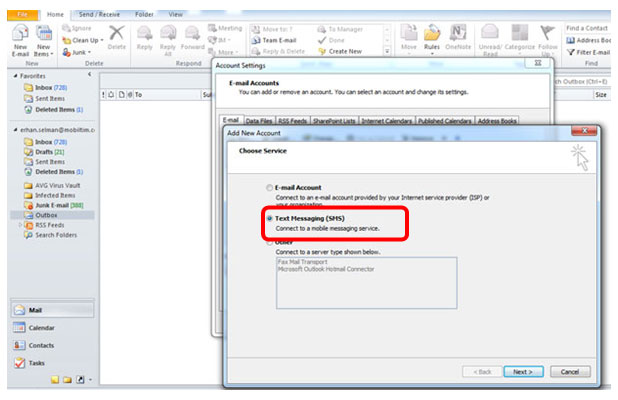Select Team E-mail quick step
The image size is (618, 400).
(x=274, y=40)
